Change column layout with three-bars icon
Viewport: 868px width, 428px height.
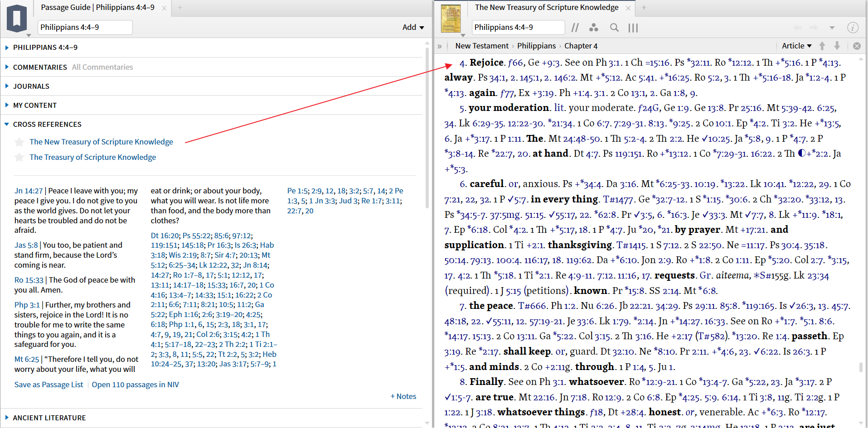(633, 28)
